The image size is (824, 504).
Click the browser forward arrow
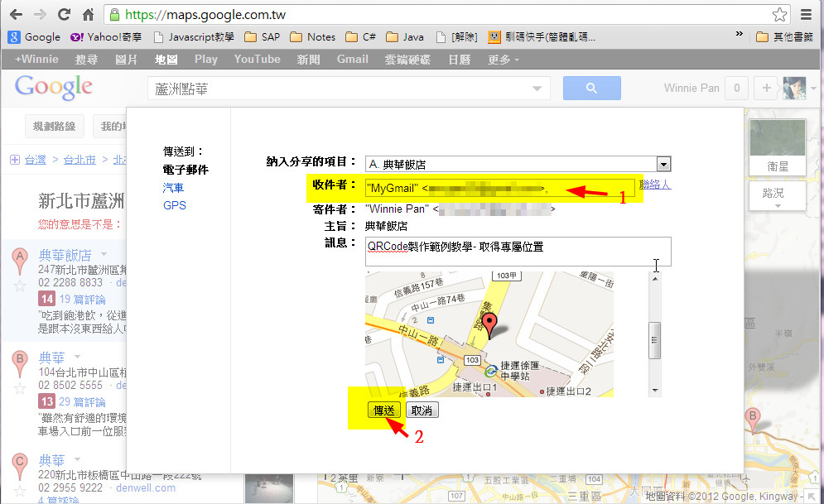[x=40, y=14]
